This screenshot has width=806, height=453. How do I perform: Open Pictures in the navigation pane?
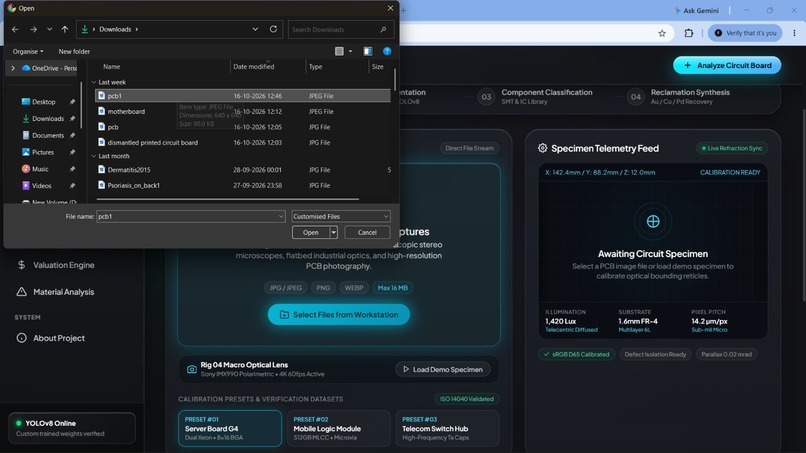43,152
